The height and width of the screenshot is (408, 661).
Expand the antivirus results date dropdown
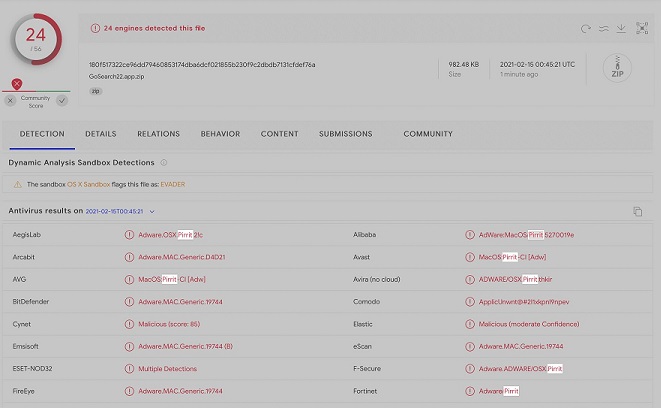point(152,212)
